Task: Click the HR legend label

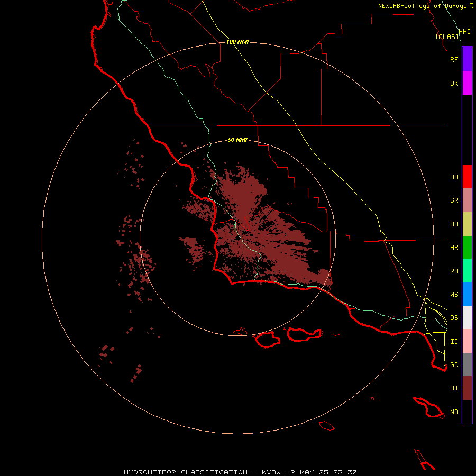Action: point(454,247)
